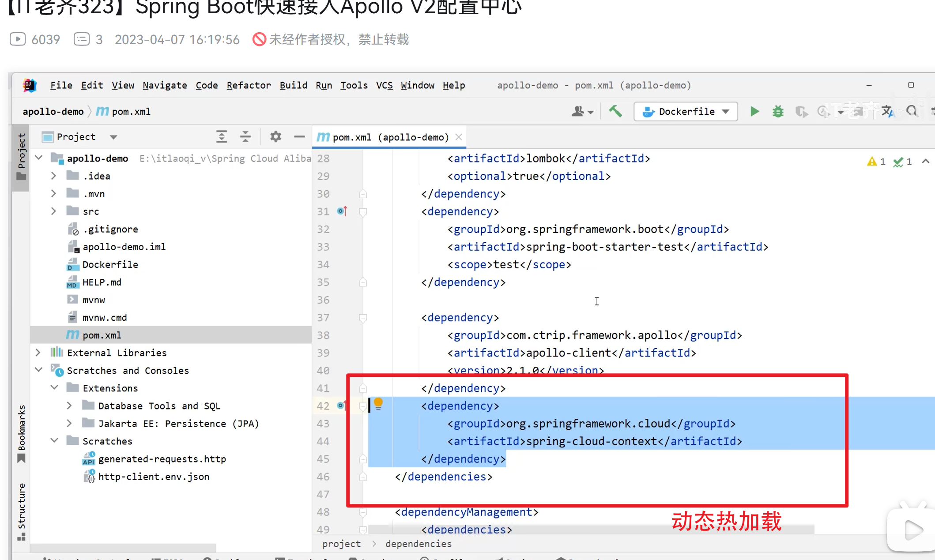Click the gutter marker icon on line 31
Viewport: 935px width, 560px height.
(342, 211)
